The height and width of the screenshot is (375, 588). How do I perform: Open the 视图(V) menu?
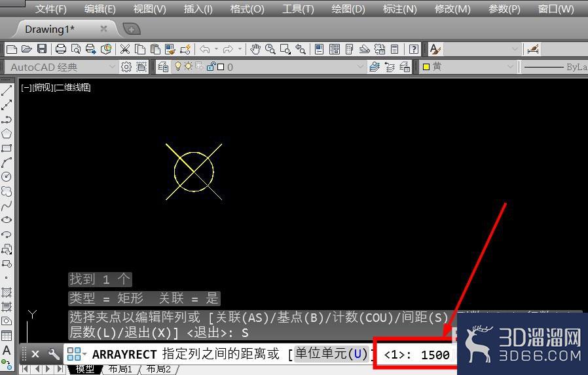click(x=150, y=9)
